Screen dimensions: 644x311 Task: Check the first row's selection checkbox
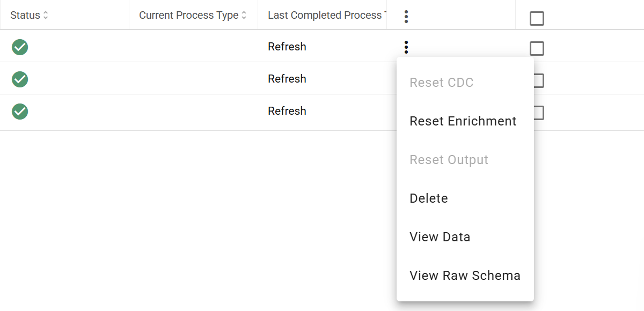537,49
